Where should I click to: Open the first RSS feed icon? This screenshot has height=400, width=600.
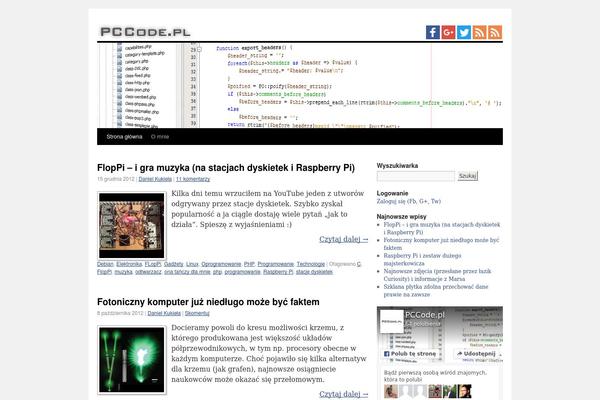pyautogui.click(x=479, y=33)
